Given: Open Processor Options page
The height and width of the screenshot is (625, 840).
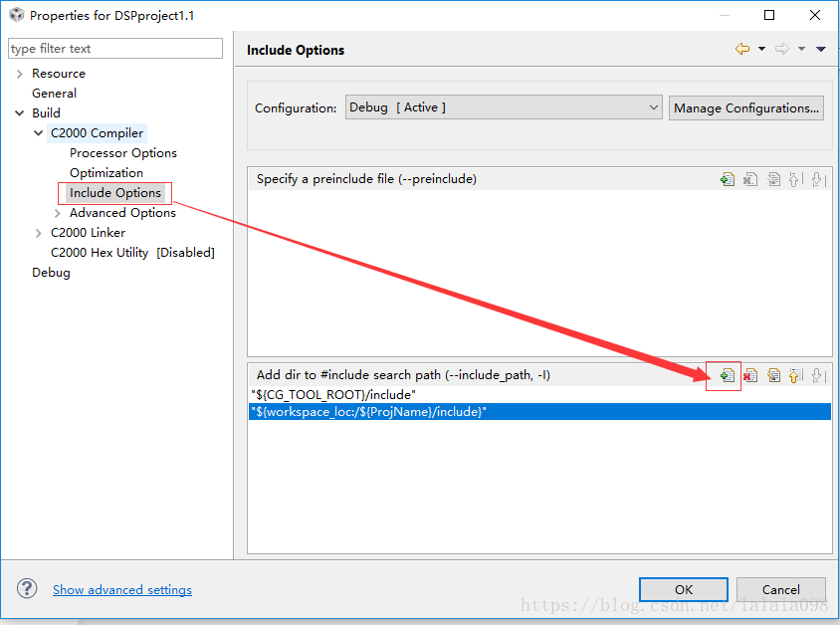Looking at the screenshot, I should (123, 153).
